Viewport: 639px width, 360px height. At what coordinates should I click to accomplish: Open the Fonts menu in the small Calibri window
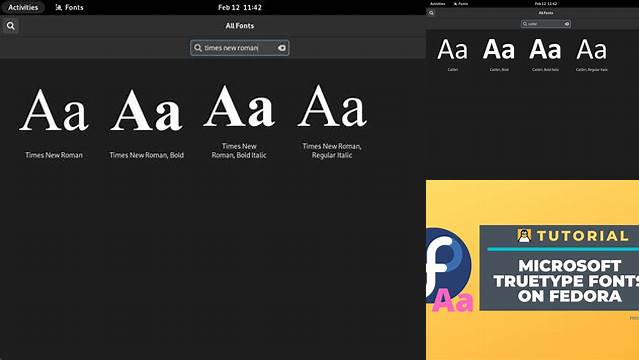coord(461,4)
